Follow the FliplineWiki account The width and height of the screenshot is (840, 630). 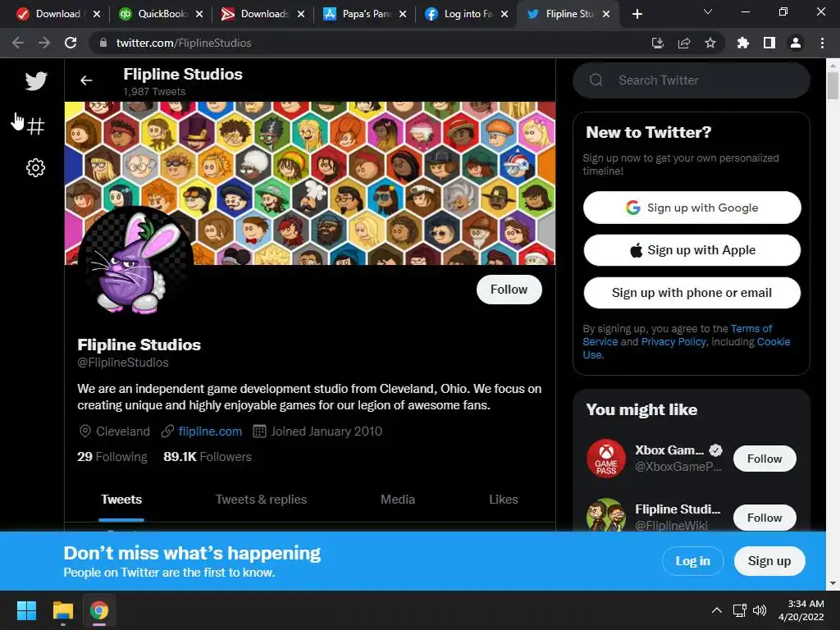point(765,518)
